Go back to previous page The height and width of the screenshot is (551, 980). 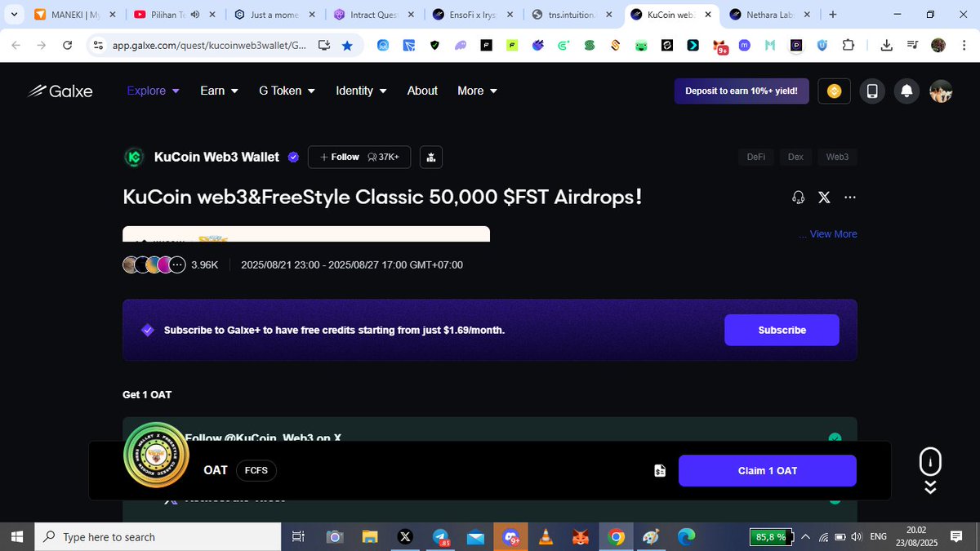[16, 46]
